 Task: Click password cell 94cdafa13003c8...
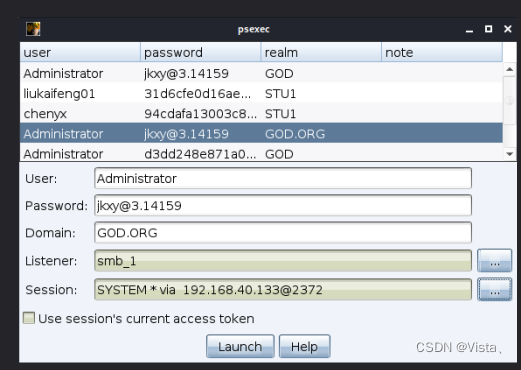click(x=200, y=114)
